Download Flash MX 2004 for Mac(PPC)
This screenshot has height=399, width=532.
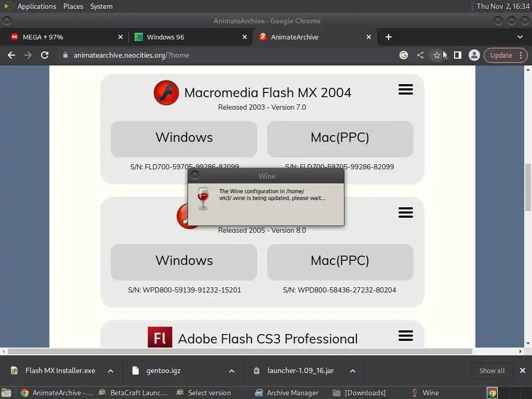340,139
